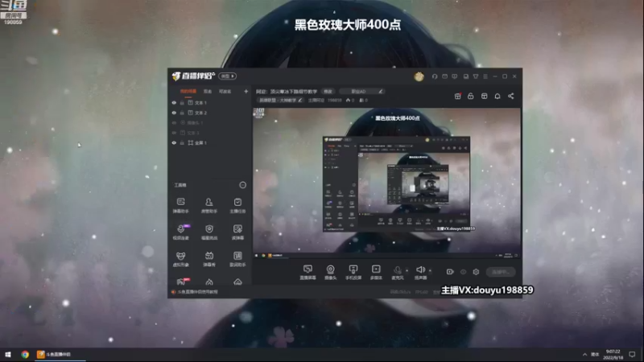Open the shield-icon tool in the toolbox
Screen dimensions: 644x362
[209, 232]
